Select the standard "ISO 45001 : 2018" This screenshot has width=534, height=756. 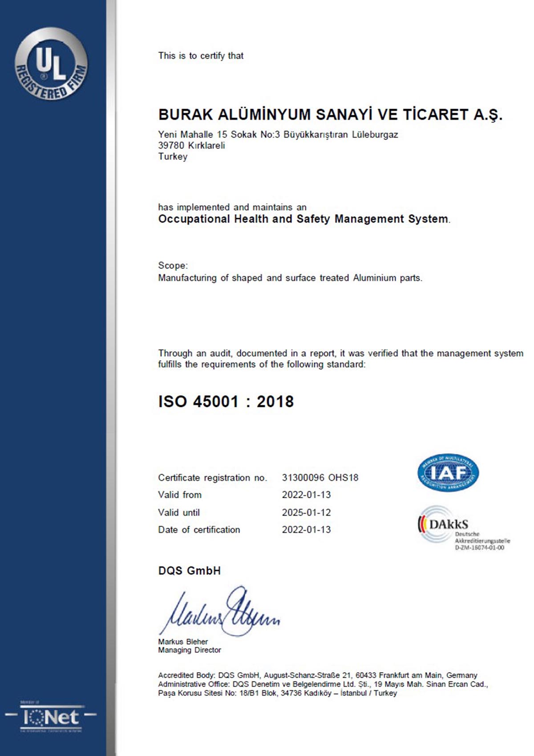[x=226, y=402]
